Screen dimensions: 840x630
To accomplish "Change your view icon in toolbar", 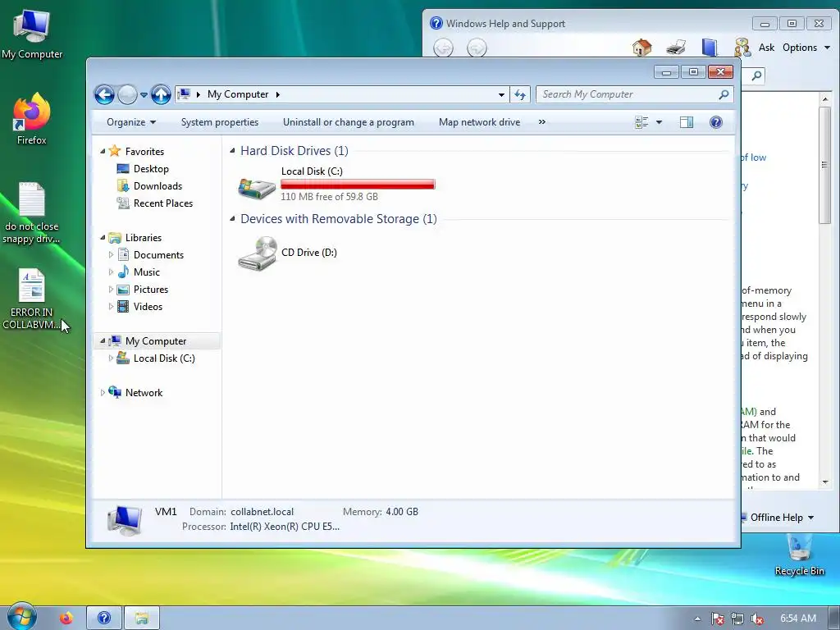I will click(641, 122).
